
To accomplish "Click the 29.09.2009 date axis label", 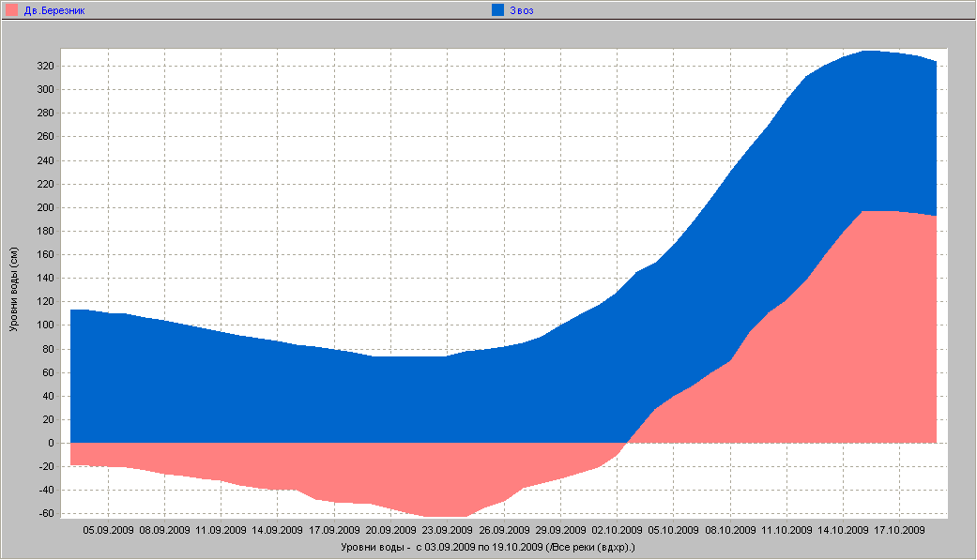I will pos(560,530).
